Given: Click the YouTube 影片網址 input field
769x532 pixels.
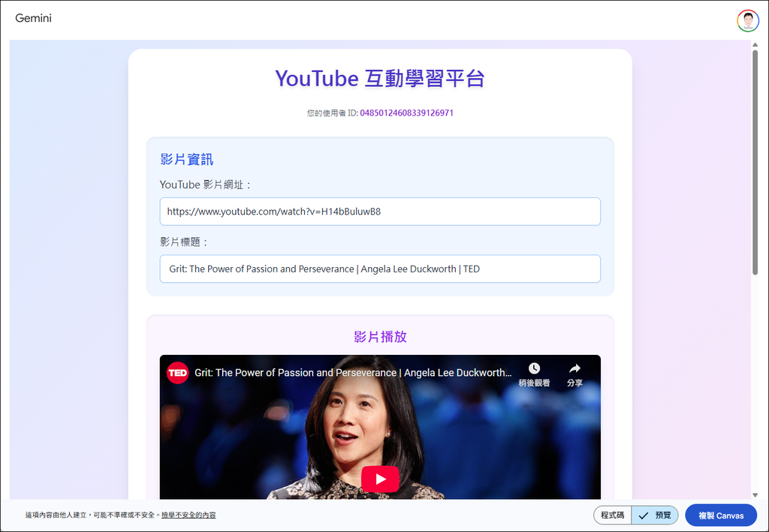Looking at the screenshot, I should pyautogui.click(x=379, y=212).
